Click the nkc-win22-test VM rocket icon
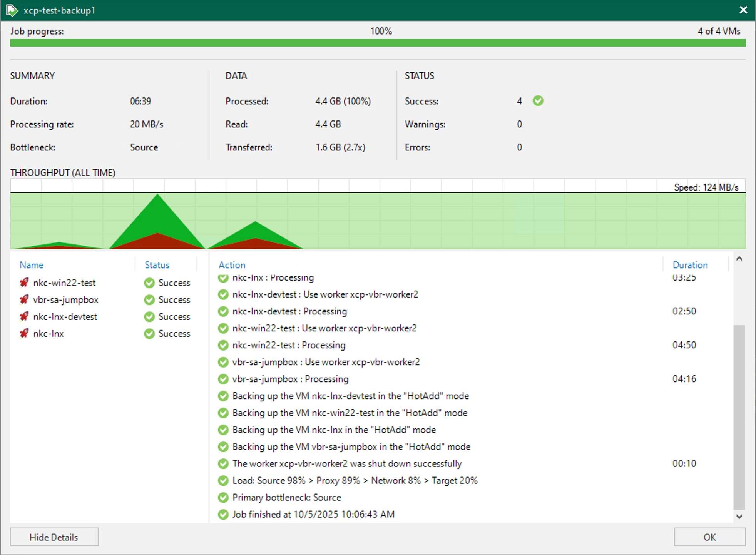Screen dimensions: 756x555 coord(24,283)
